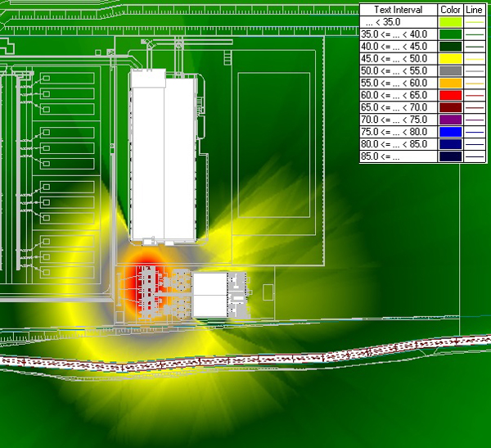
Task: Select the yellow swatch for 45.0 to 50.0
Action: [451, 59]
